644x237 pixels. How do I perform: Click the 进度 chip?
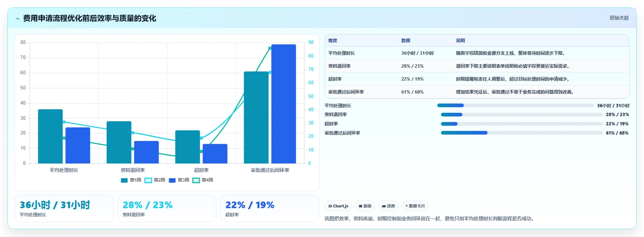(388, 206)
